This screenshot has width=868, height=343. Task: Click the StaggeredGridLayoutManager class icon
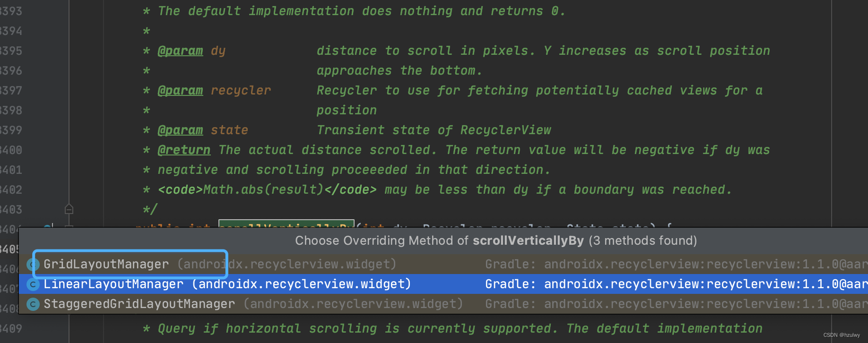[x=33, y=304]
